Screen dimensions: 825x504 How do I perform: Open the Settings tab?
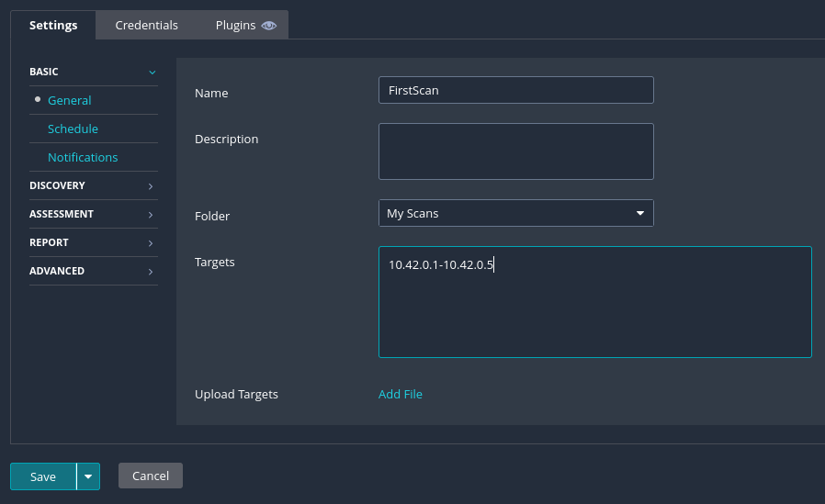tap(53, 25)
